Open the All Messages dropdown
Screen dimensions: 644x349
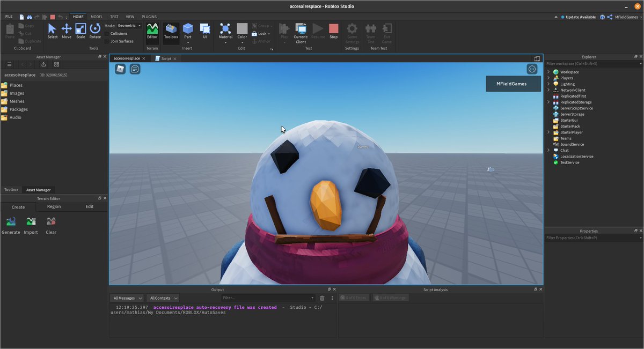(x=127, y=298)
